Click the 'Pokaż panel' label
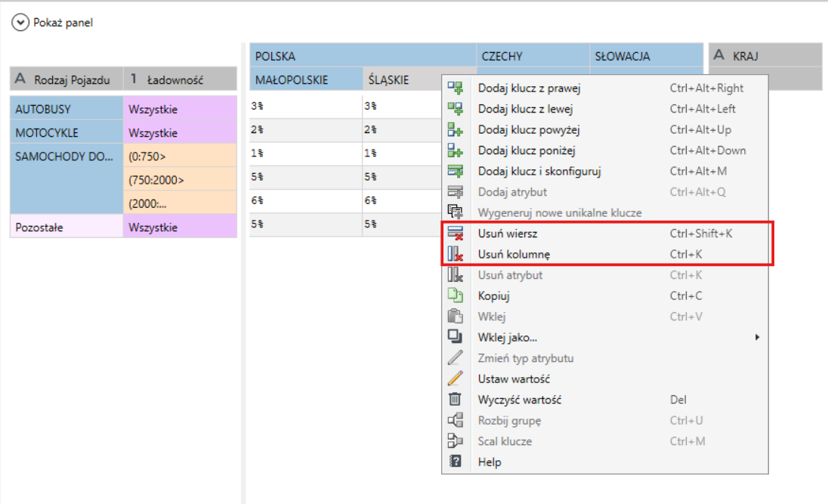This screenshot has width=828, height=504. 63,23
